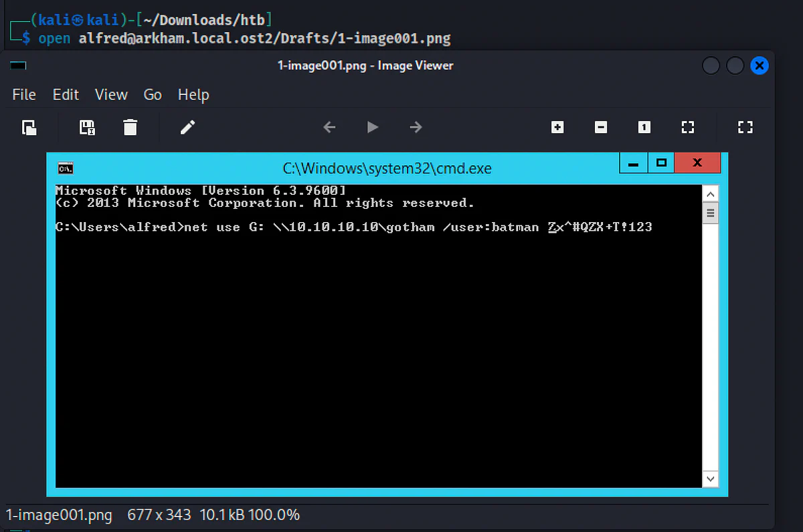Open the File menu
The image size is (803, 532).
coord(24,95)
